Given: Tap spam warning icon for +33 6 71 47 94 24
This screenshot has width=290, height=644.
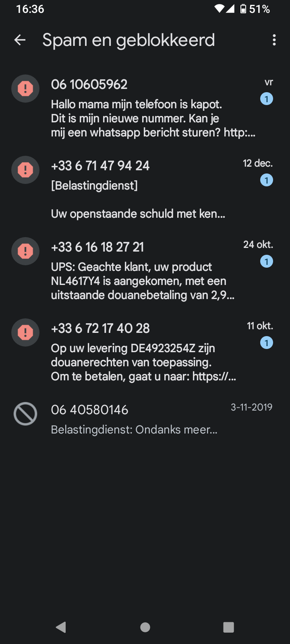Looking at the screenshot, I should coord(25,170).
